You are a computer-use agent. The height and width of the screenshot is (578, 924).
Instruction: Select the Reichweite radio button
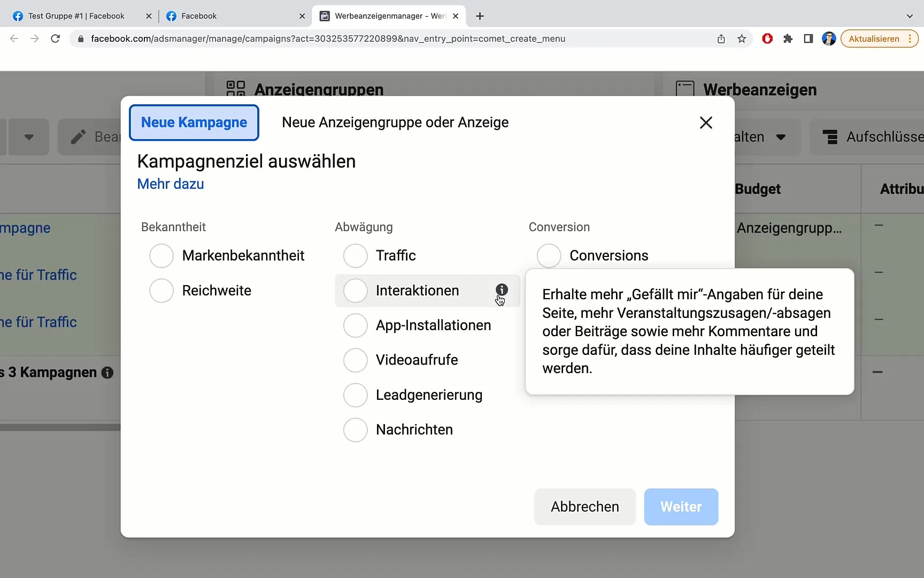[x=161, y=291]
